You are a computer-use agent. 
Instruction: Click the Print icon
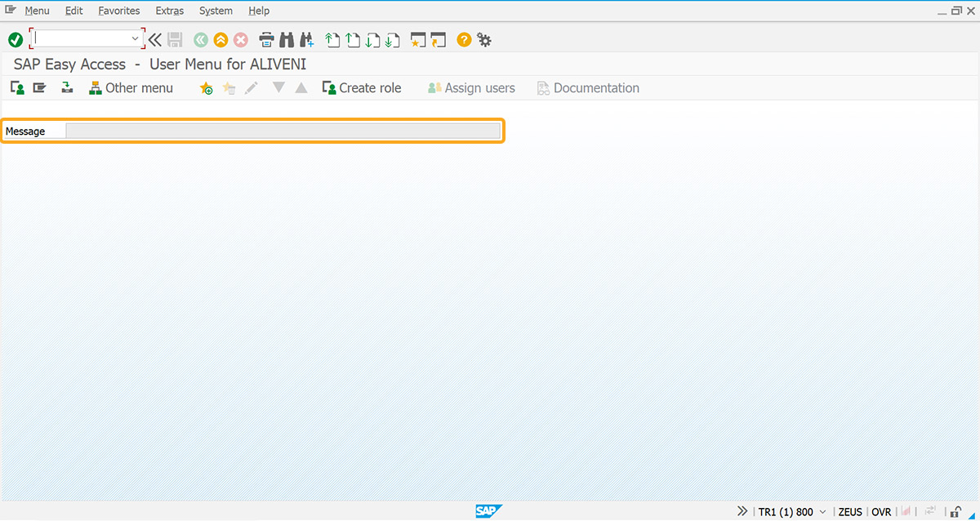point(266,39)
